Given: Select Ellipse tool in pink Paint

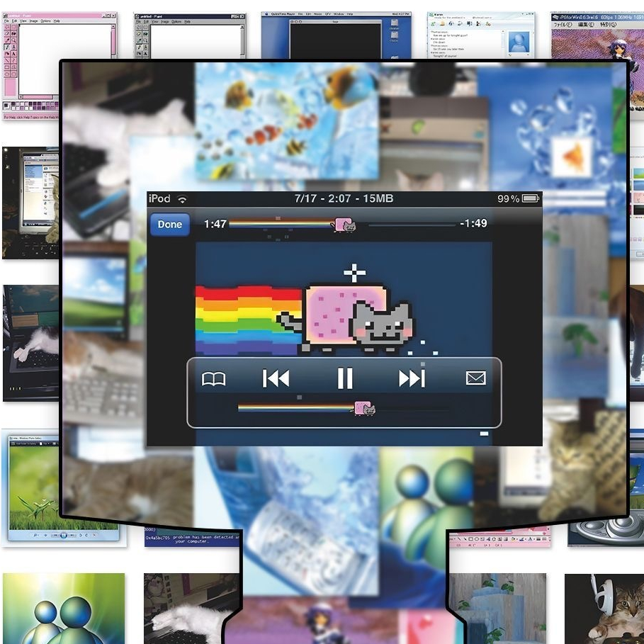Looking at the screenshot, I should 7,74.
